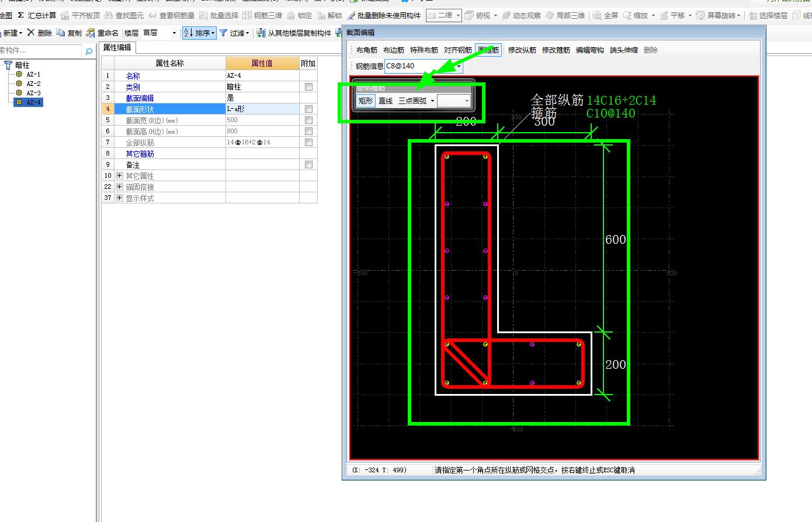
Task: Toggle 附加 checkbox for 截面形状 row
Action: pyautogui.click(x=308, y=109)
